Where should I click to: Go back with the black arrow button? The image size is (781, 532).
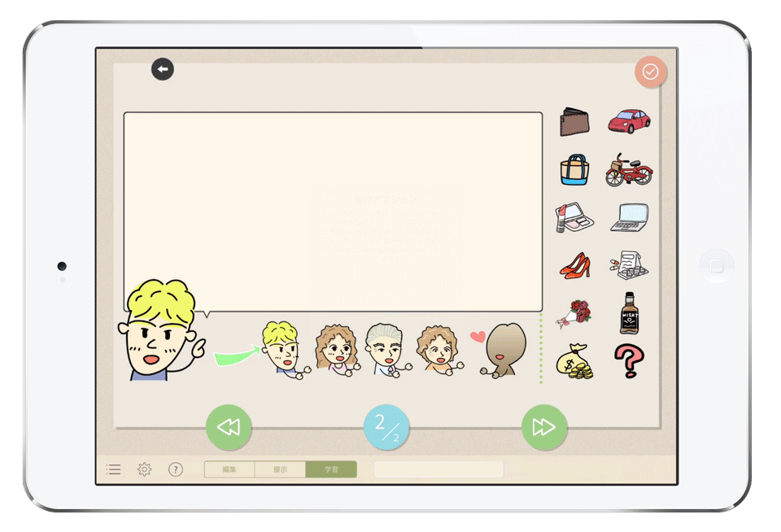pos(163,69)
